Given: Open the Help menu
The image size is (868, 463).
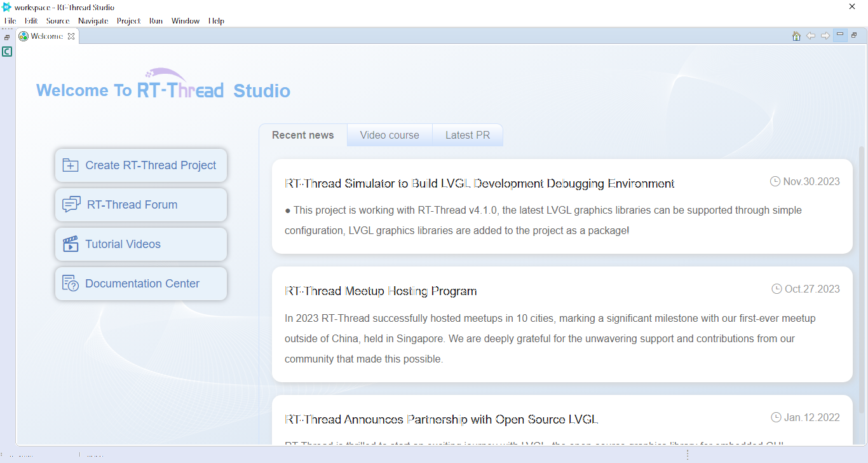Looking at the screenshot, I should pyautogui.click(x=217, y=21).
